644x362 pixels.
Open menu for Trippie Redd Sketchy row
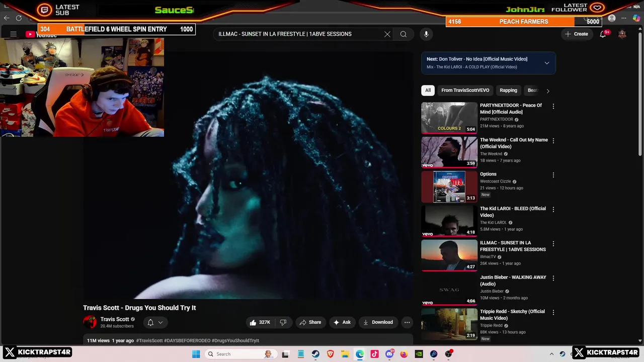point(553,312)
